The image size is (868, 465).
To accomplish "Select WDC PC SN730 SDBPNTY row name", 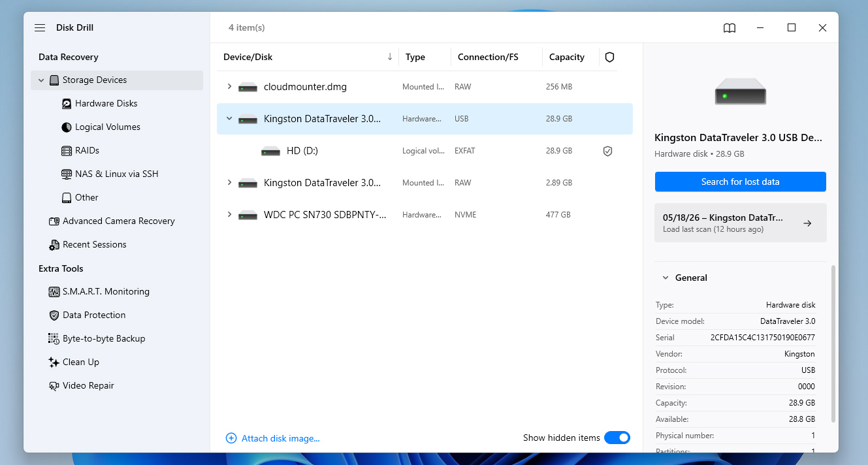I will [x=325, y=214].
